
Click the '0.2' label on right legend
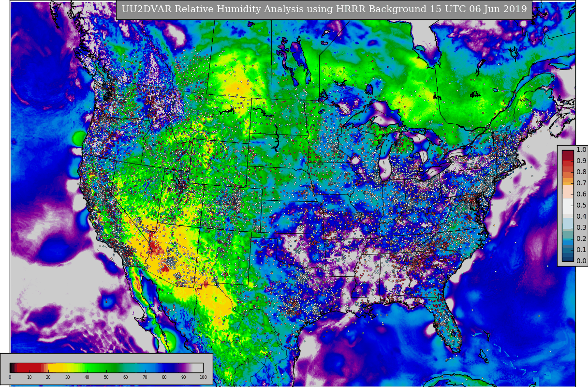pos(581,239)
